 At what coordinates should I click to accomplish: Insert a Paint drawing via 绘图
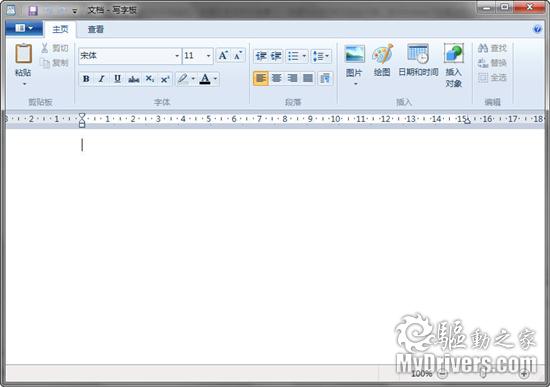point(382,60)
